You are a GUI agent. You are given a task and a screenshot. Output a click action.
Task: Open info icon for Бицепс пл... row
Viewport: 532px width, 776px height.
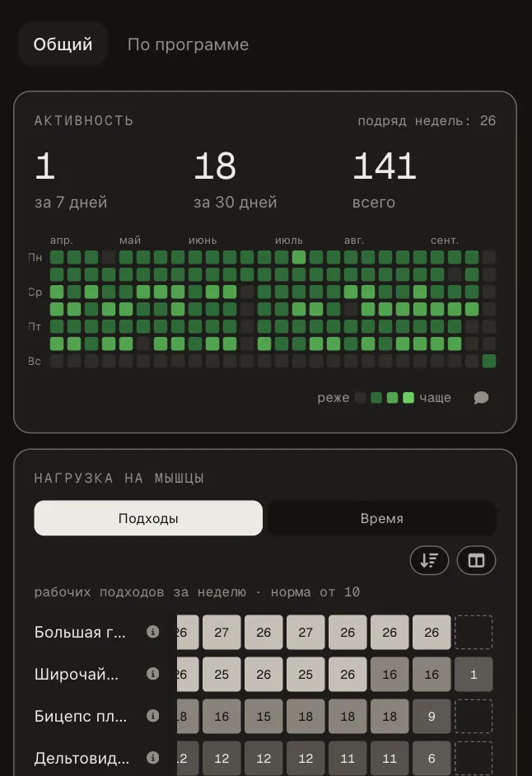tap(153, 716)
